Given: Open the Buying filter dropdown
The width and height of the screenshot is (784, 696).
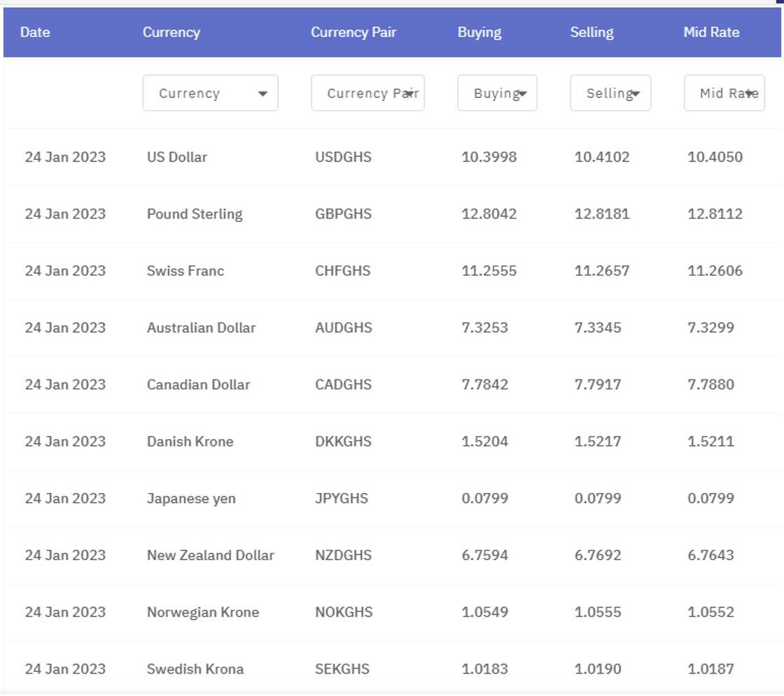Looking at the screenshot, I should 497,93.
